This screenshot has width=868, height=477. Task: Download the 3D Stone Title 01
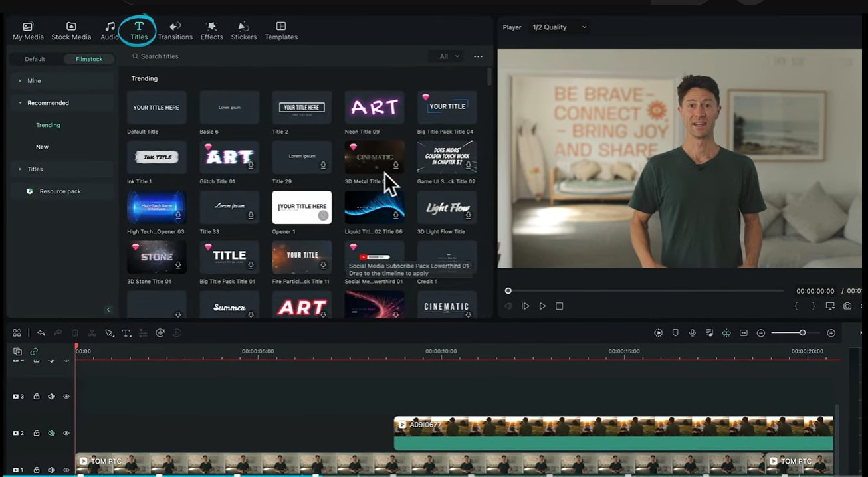pos(178,265)
